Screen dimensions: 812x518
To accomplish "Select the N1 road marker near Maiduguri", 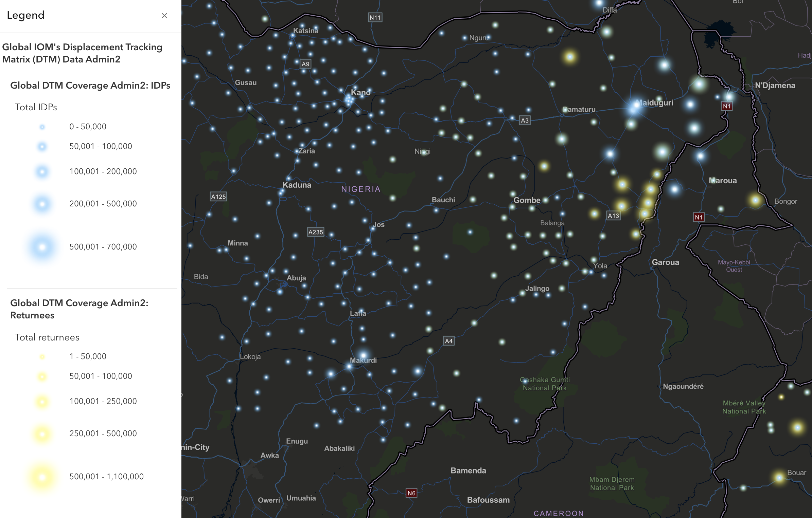I will [726, 106].
